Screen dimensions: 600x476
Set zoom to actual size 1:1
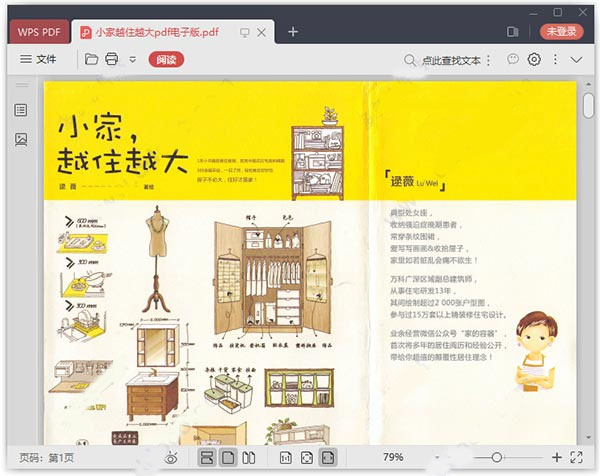[286, 458]
